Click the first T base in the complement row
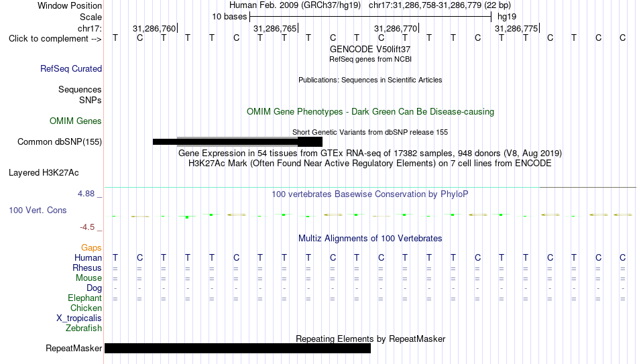This screenshot has width=637, height=364. [115, 38]
